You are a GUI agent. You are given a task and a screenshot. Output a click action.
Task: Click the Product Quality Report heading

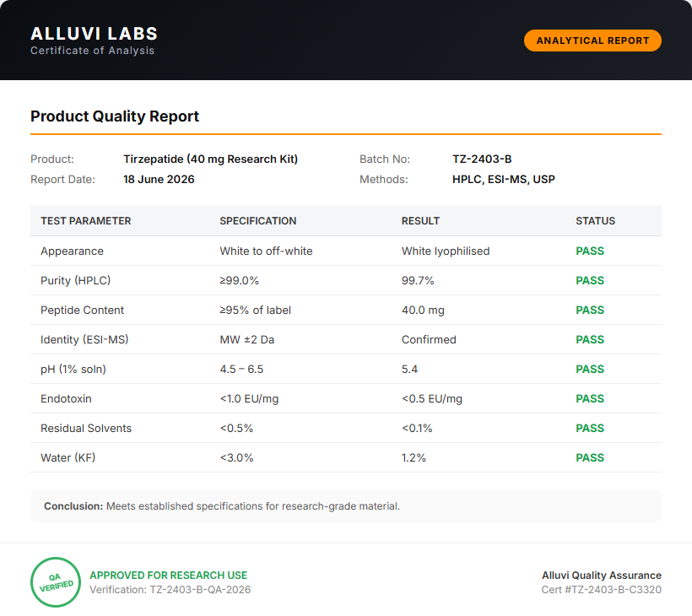click(x=115, y=116)
